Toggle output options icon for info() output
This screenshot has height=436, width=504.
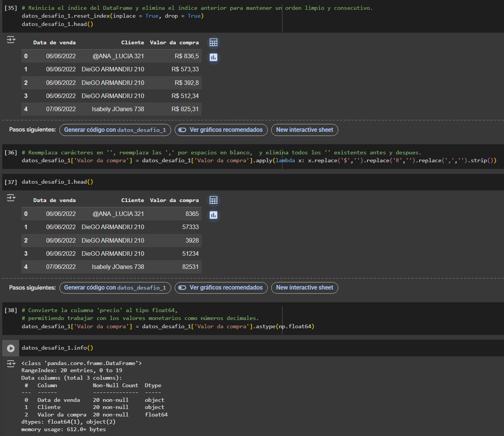coord(11,364)
